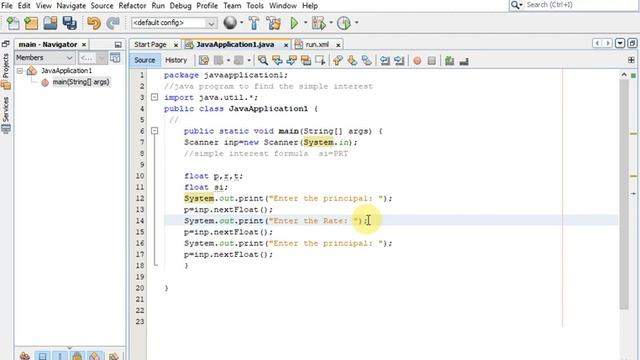The width and height of the screenshot is (640, 360).
Task: Undo the last edit via toolbar
Action: pos(94,23)
